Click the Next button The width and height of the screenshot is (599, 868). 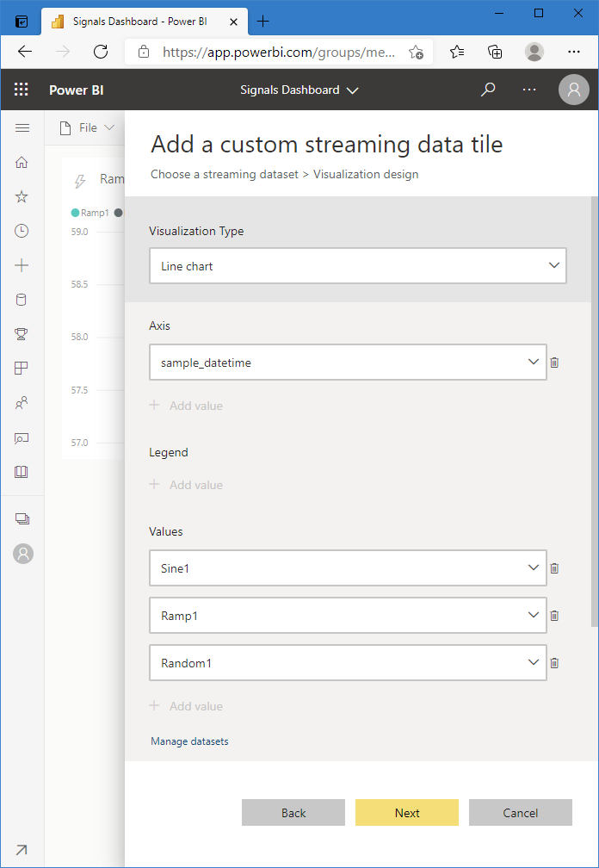[x=406, y=812]
